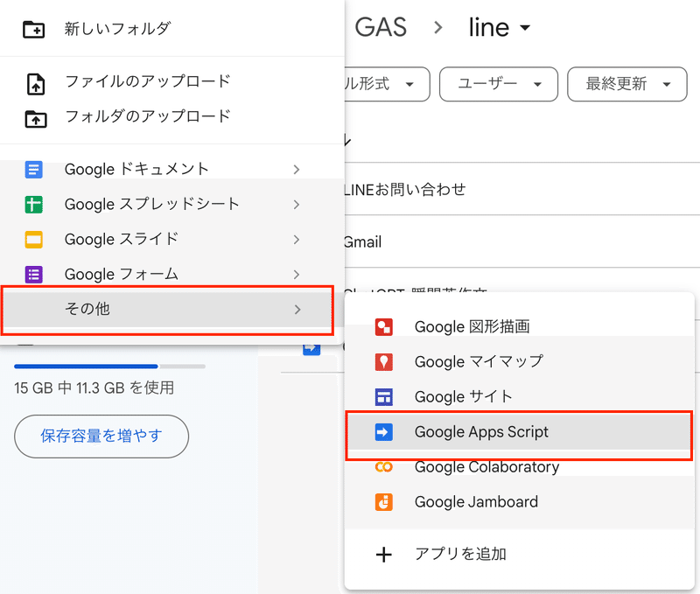Choose その他 from the new menu
Screen dimensions: 700x594
pos(166,310)
